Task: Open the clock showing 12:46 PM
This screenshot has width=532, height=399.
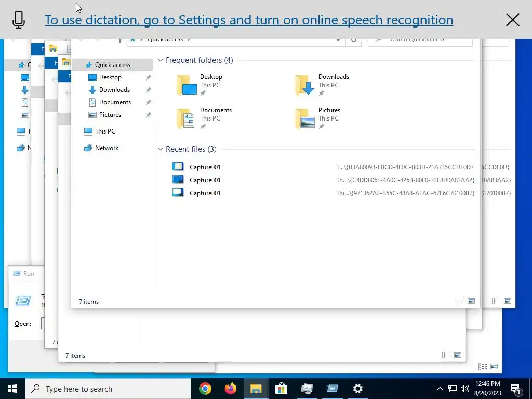Action: (x=488, y=389)
